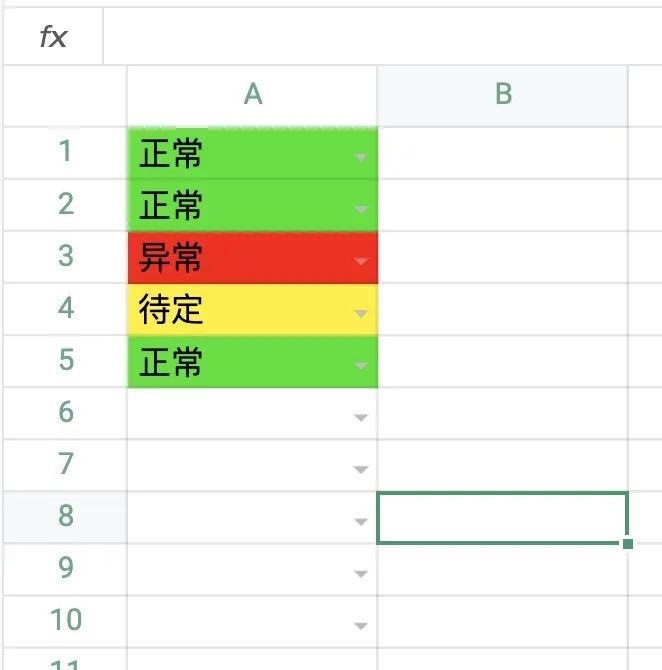Image resolution: width=662 pixels, height=670 pixels.
Task: Select the red 异常 cell
Action: point(253,258)
